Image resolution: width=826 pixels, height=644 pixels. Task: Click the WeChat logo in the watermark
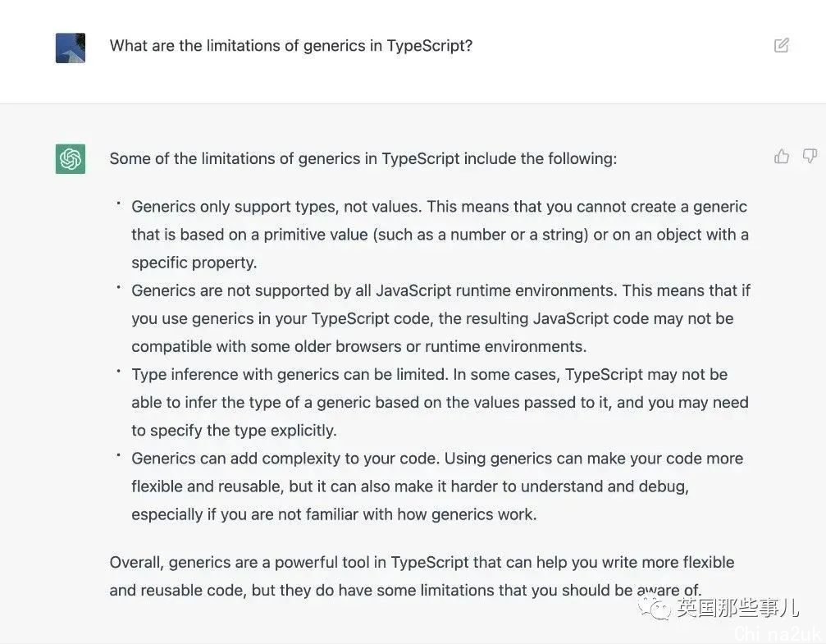(x=654, y=608)
